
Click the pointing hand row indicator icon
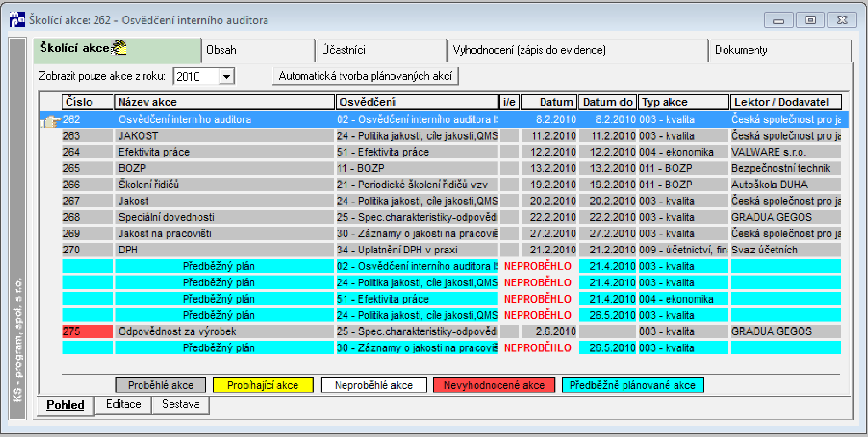51,121
